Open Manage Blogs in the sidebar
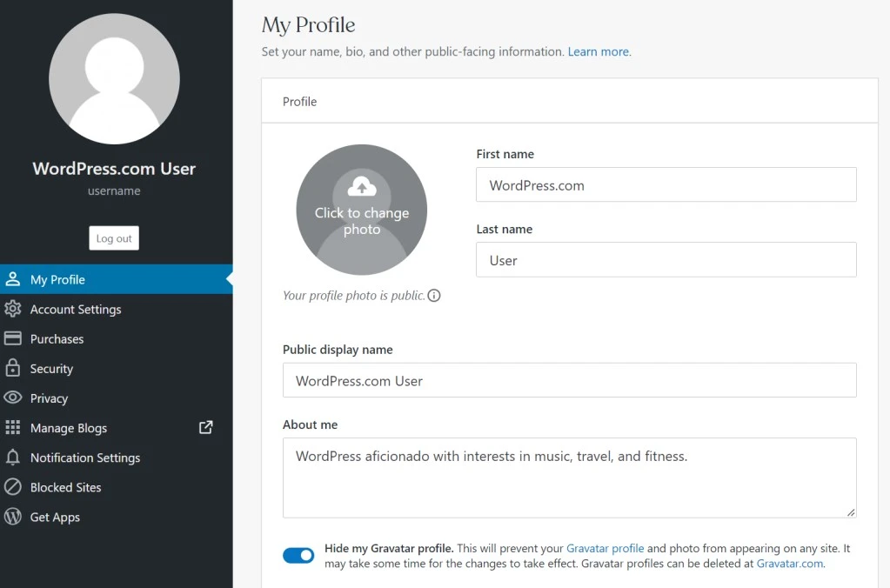This screenshot has height=588, width=890. [x=117, y=428]
